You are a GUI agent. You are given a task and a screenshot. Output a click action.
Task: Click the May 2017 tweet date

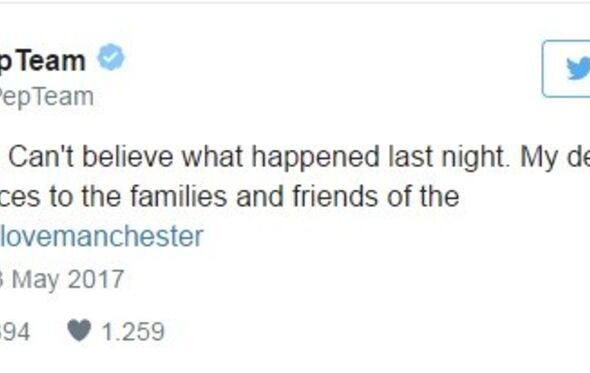(62, 280)
